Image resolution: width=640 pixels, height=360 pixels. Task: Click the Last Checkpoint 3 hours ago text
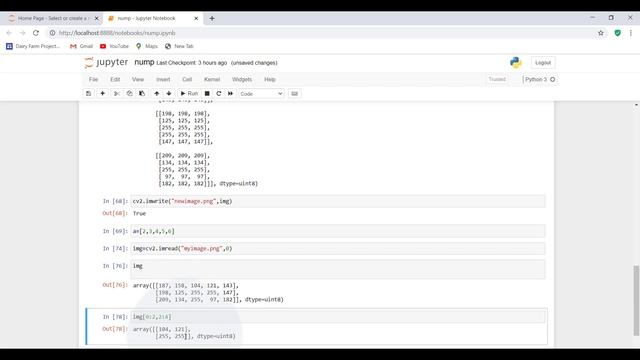pos(192,63)
